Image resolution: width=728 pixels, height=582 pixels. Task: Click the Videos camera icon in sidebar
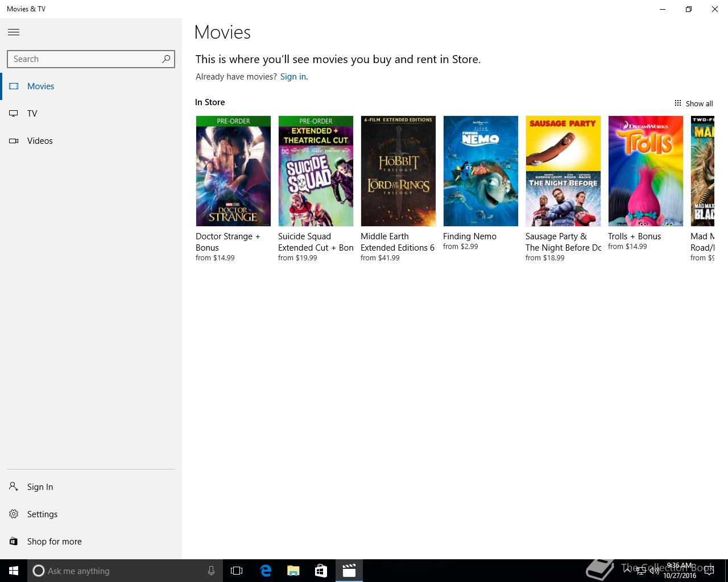click(x=14, y=141)
